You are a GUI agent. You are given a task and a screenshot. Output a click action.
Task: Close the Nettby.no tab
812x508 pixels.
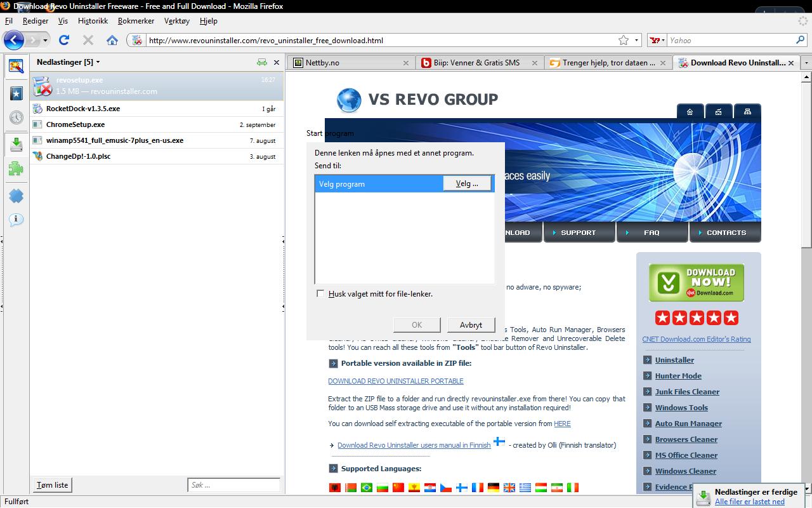[406, 63]
